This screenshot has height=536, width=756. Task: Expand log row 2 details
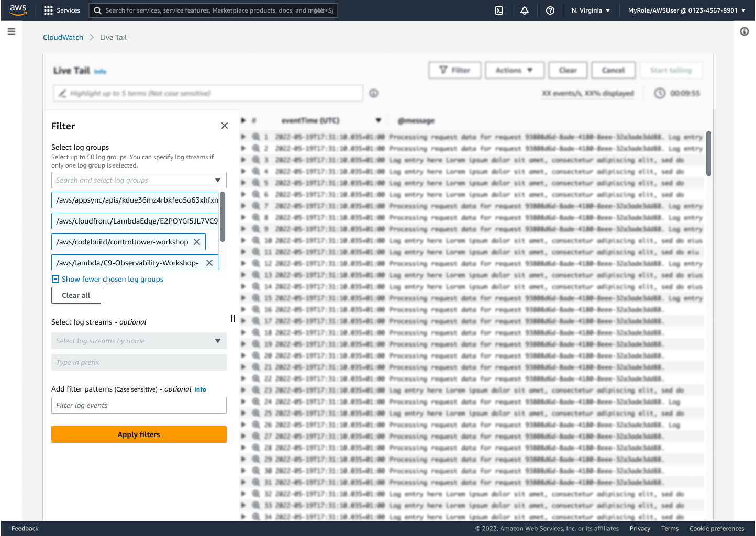click(243, 148)
